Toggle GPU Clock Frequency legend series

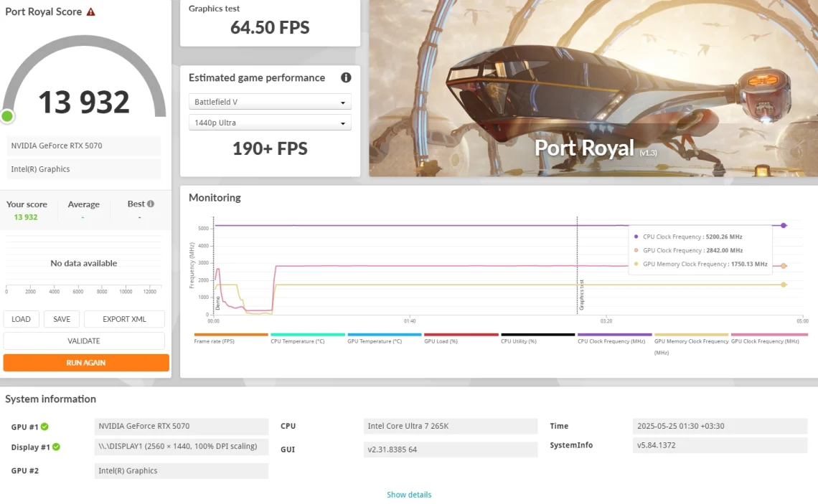[x=769, y=338]
